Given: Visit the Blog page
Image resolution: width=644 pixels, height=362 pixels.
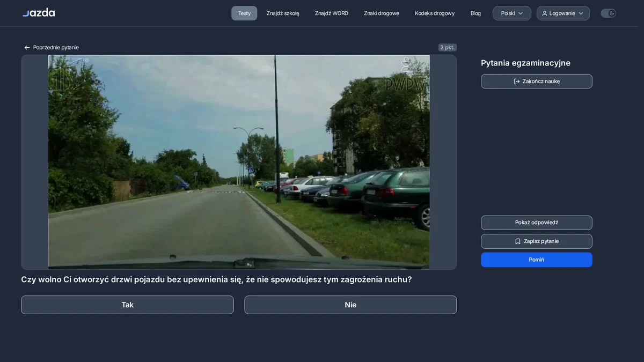Looking at the screenshot, I should pyautogui.click(x=475, y=13).
